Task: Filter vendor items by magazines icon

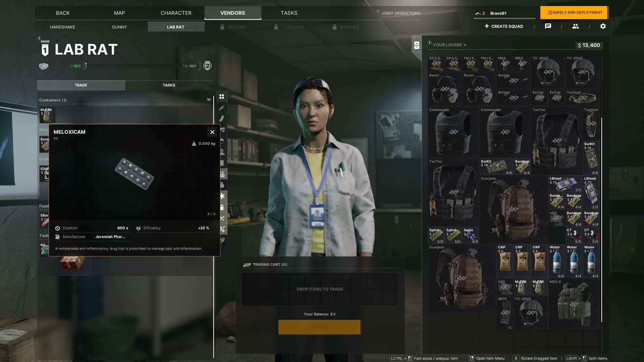Action: pos(222,119)
